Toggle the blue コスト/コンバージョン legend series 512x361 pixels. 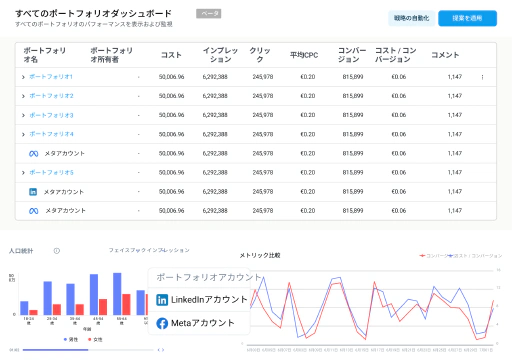475,256
